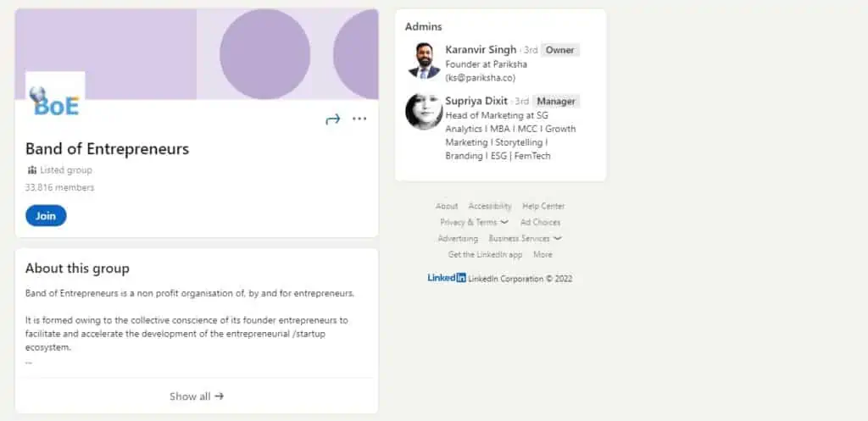868x421 pixels.
Task: Open the About footer link
Action: tap(447, 206)
